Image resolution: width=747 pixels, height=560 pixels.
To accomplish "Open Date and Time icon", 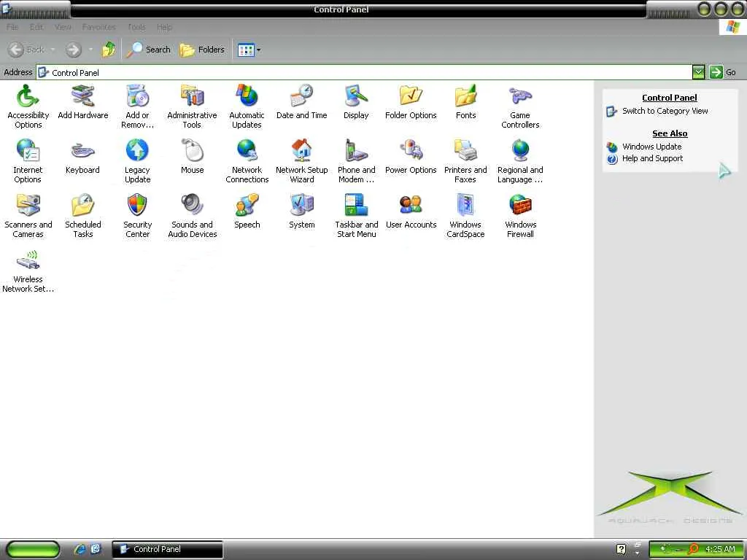I will pyautogui.click(x=301, y=101).
